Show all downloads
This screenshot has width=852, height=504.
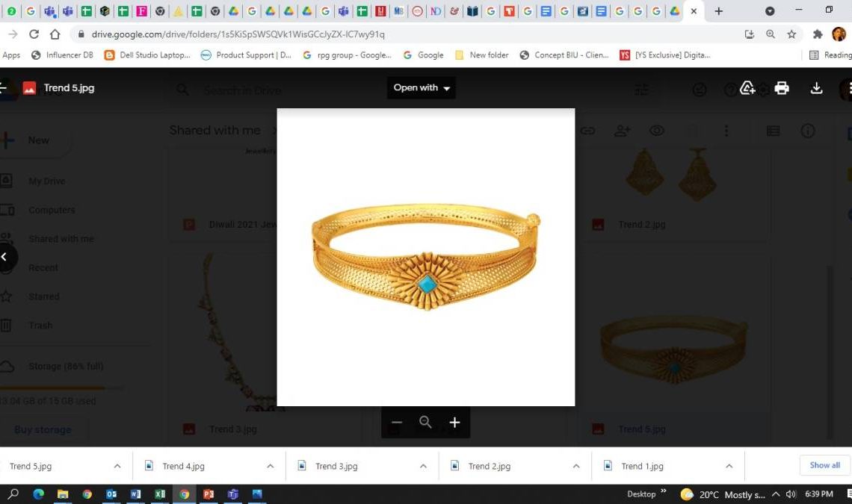tap(824, 465)
